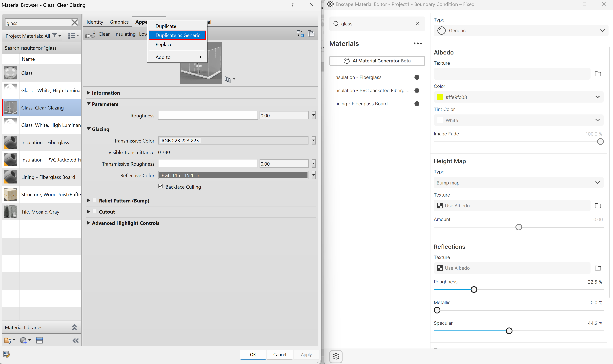This screenshot has height=364, width=613.
Task: Click the material editor icon bottom-left
Action: (7, 354)
